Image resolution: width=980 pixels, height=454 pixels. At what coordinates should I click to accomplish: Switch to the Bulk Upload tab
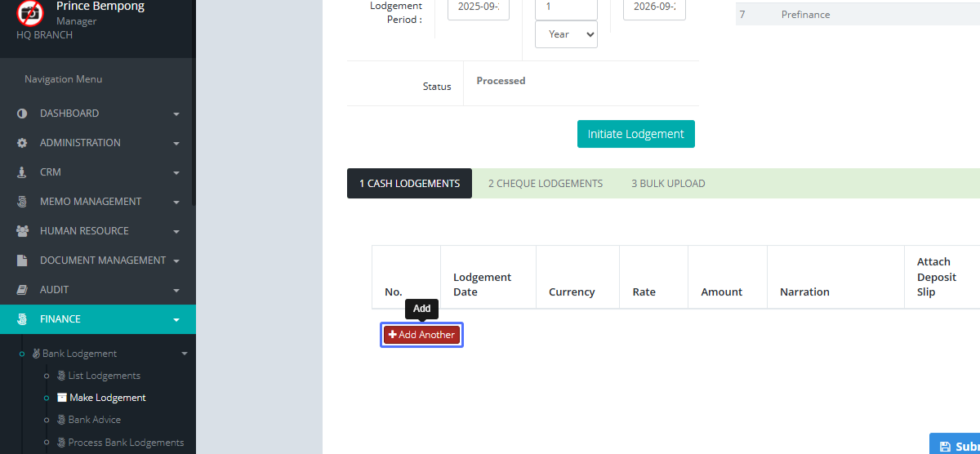click(667, 184)
